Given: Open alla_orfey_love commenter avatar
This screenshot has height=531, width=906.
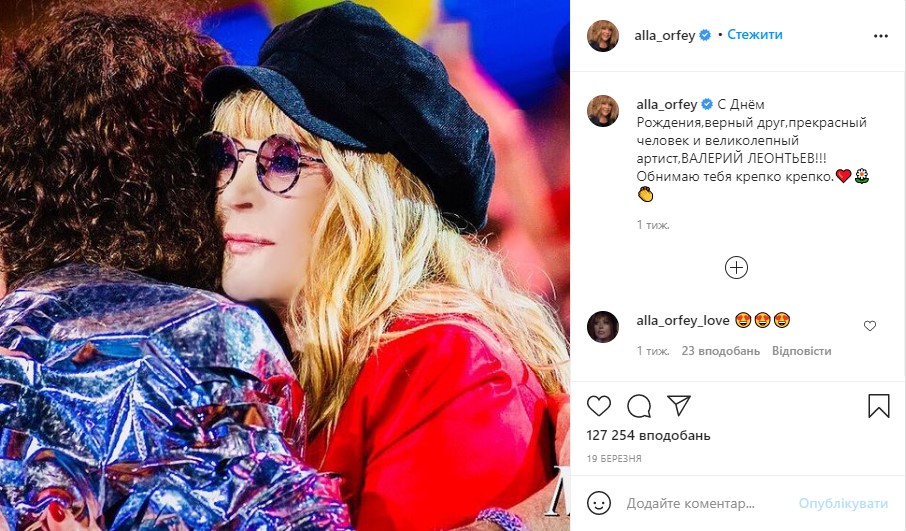Looking at the screenshot, I should click(x=604, y=328).
